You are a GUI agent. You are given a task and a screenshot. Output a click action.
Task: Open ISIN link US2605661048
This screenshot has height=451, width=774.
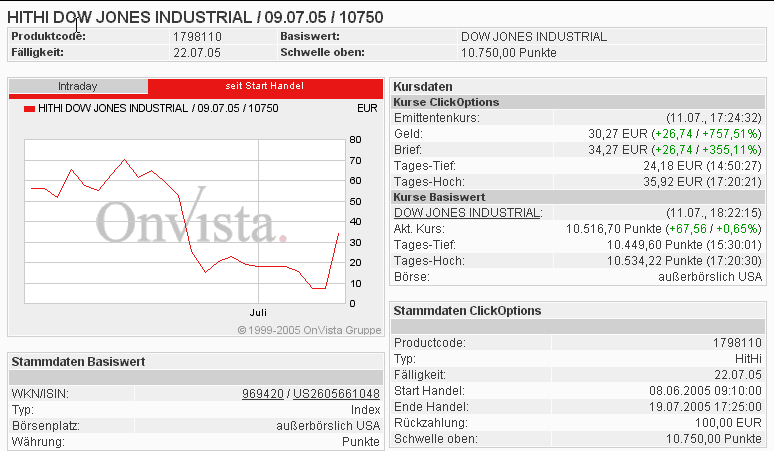pos(336,394)
